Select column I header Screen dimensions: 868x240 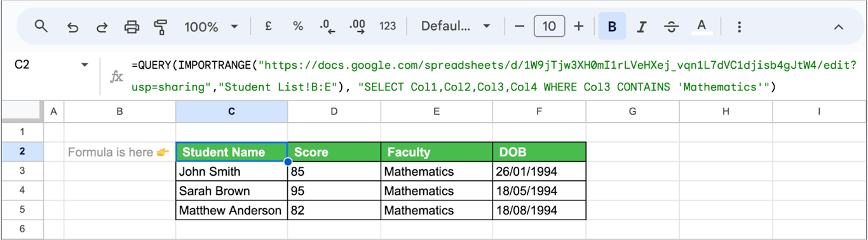pyautogui.click(x=819, y=111)
